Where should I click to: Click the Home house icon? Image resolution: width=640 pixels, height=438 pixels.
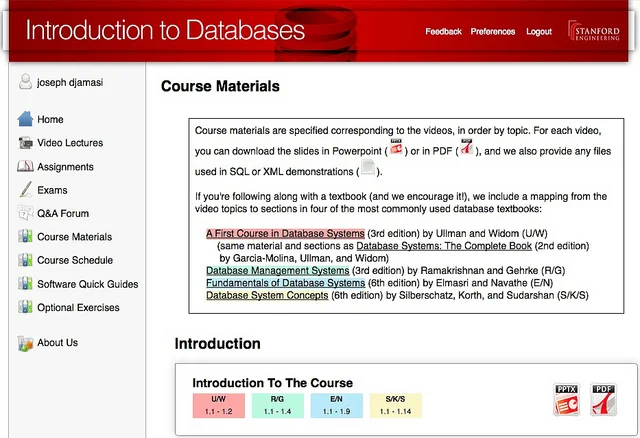[x=25, y=119]
